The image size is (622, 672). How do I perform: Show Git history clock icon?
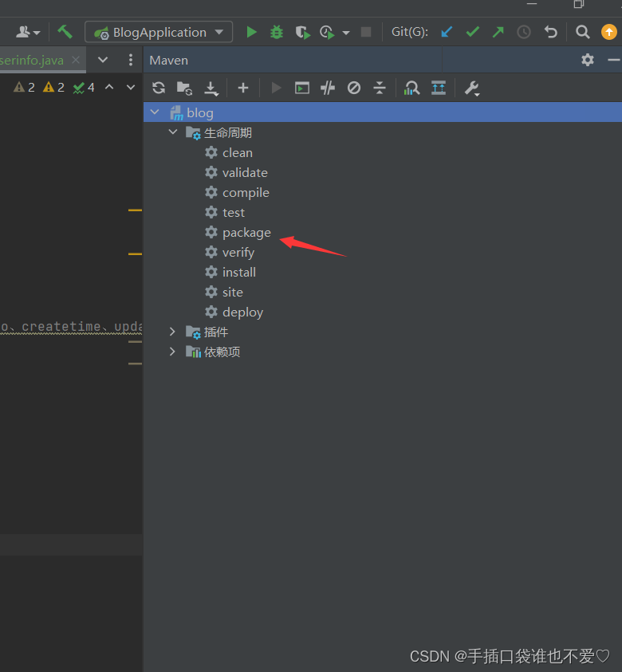pyautogui.click(x=524, y=32)
